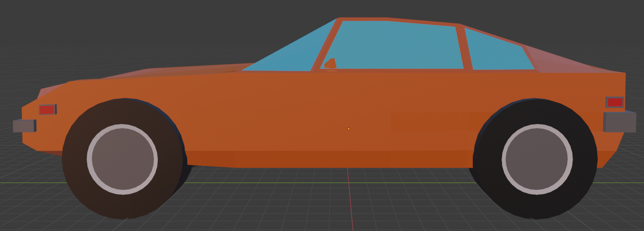Click the car's roof panel
644x231 pixels.
[x=395, y=19]
